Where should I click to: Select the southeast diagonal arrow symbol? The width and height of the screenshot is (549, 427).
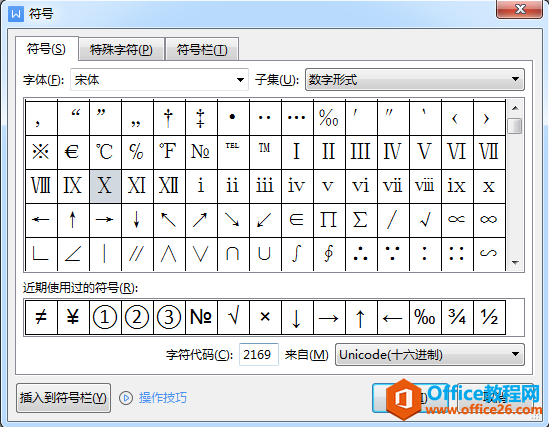233,220
